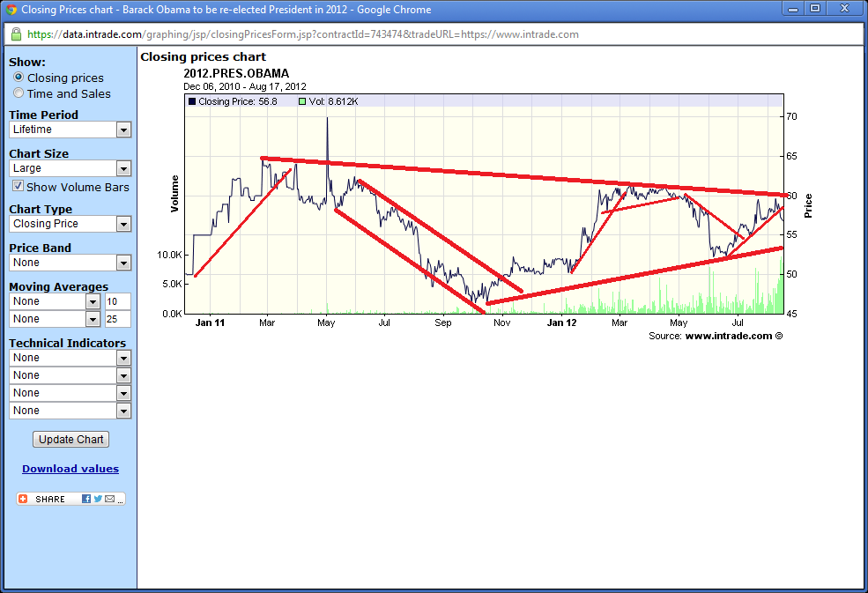
Task: Click the moving average period field showing 10
Action: [117, 301]
